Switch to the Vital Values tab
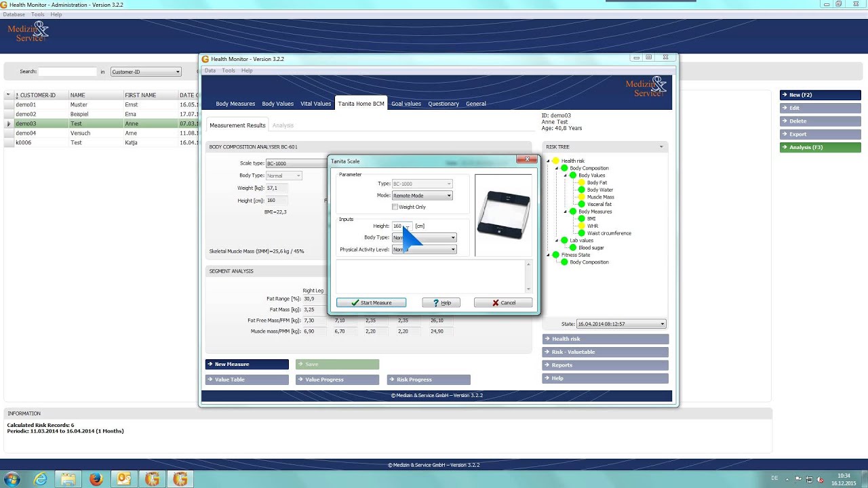The image size is (868, 488). click(x=315, y=104)
